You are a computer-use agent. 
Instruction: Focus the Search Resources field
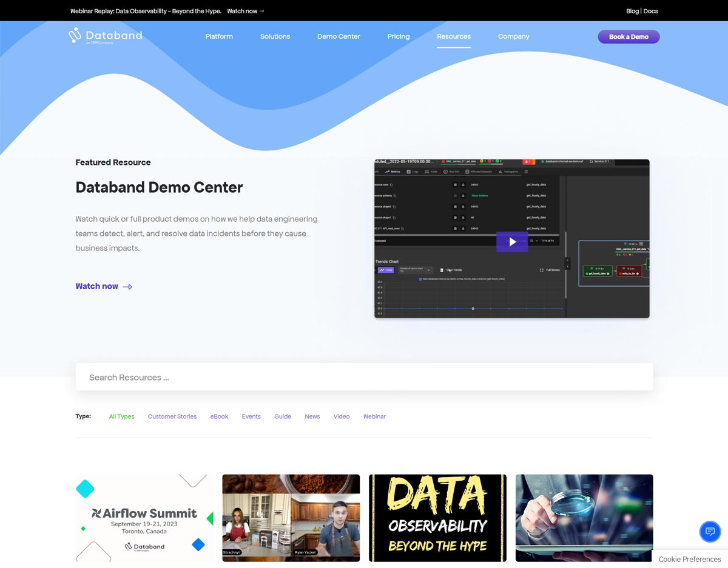pos(364,377)
